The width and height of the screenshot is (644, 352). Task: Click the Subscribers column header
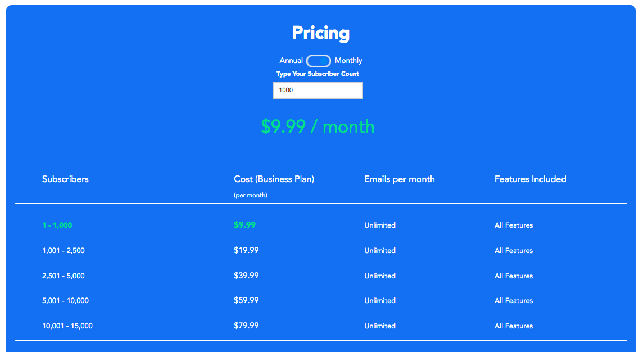[65, 179]
